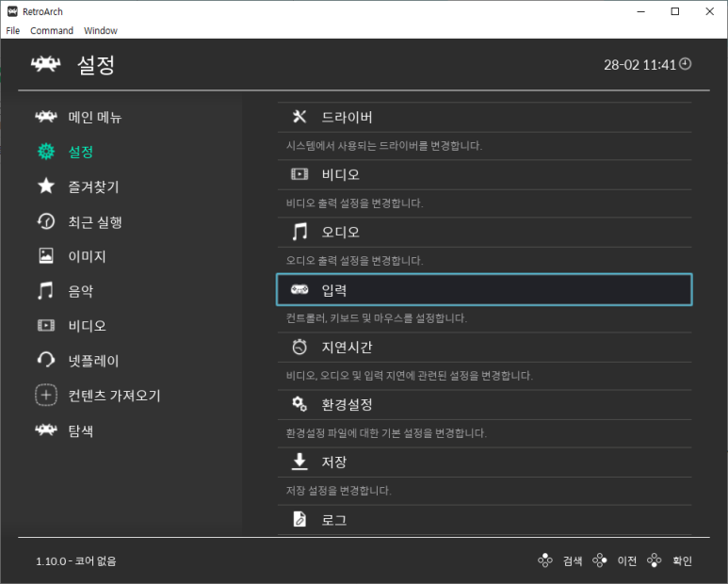Viewport: 728px width, 584px height.
Task: Click the gamepad icon for 입력
Action: point(299,290)
